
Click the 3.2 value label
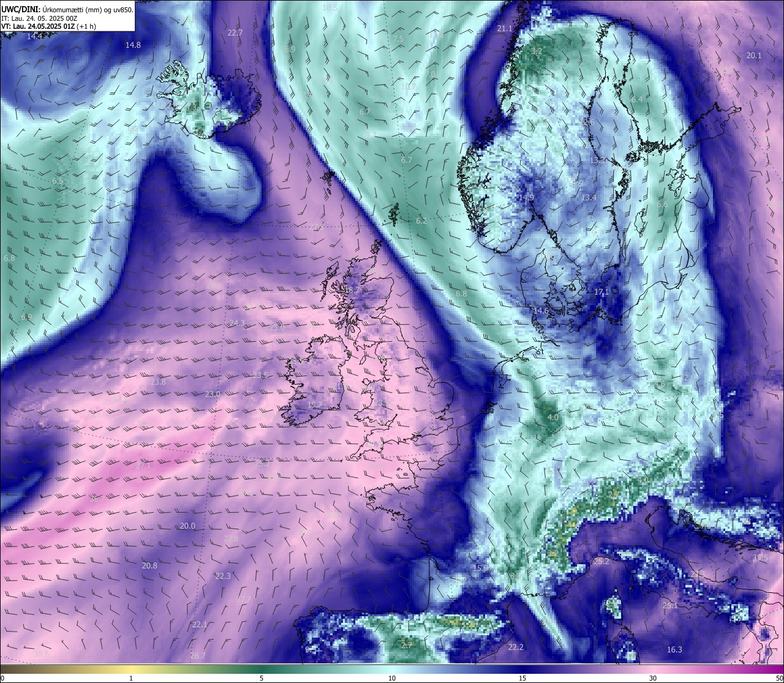click(x=536, y=50)
